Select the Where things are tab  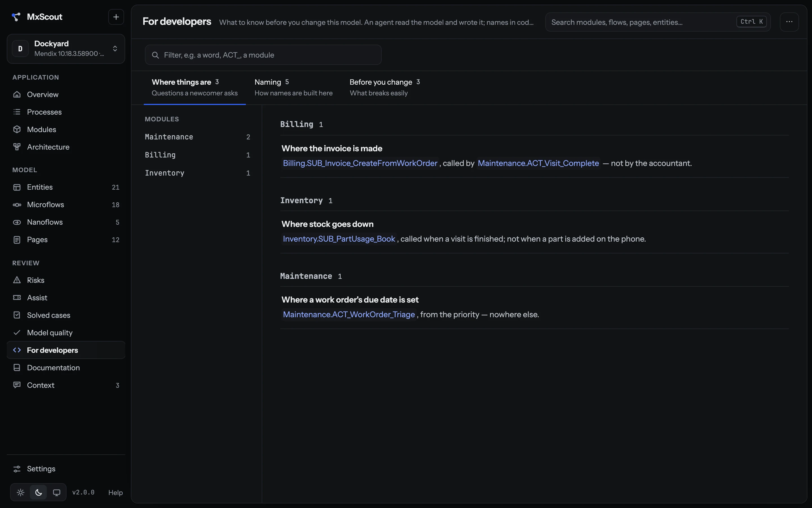pos(195,88)
